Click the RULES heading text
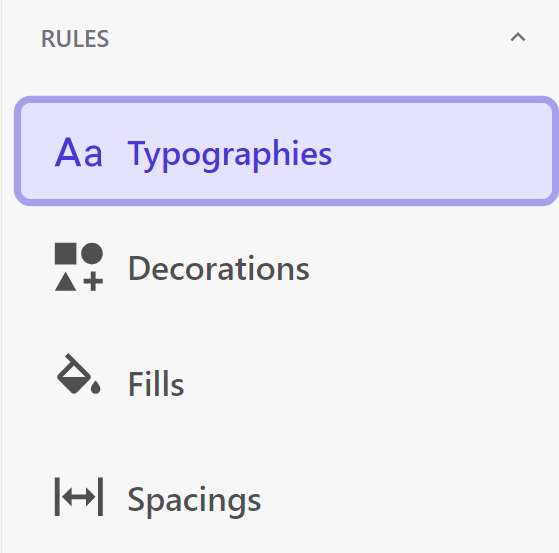The height and width of the screenshot is (553, 559). pos(75,39)
